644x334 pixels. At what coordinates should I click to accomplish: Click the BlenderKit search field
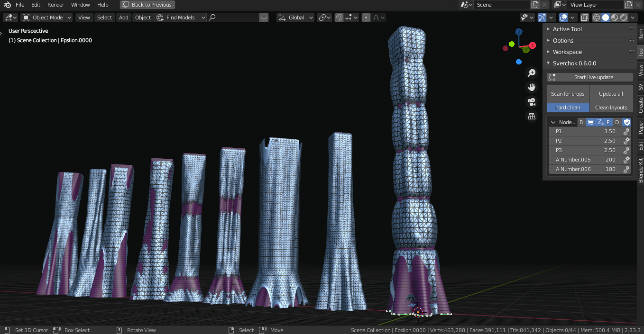point(233,18)
